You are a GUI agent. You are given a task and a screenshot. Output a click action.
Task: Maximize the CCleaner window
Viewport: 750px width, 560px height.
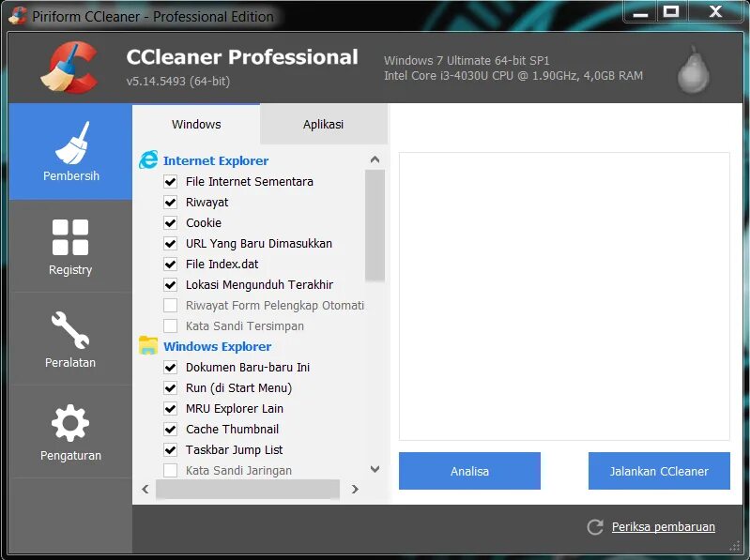671,11
